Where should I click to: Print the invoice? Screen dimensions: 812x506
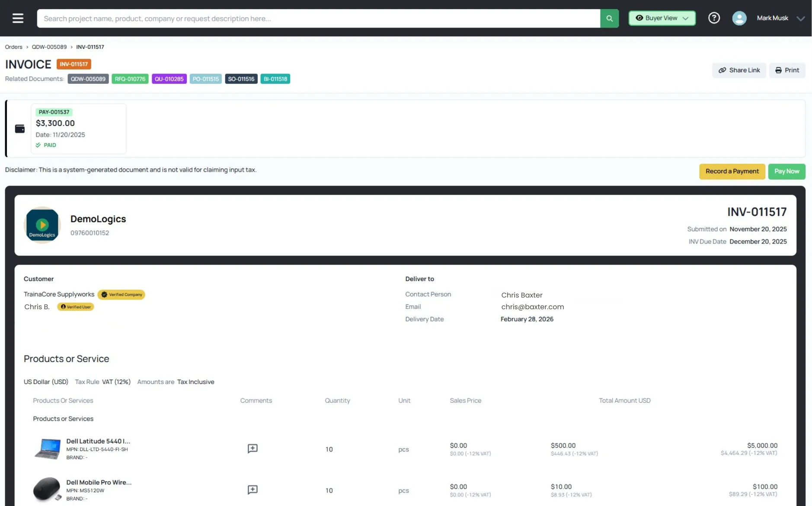(x=787, y=70)
